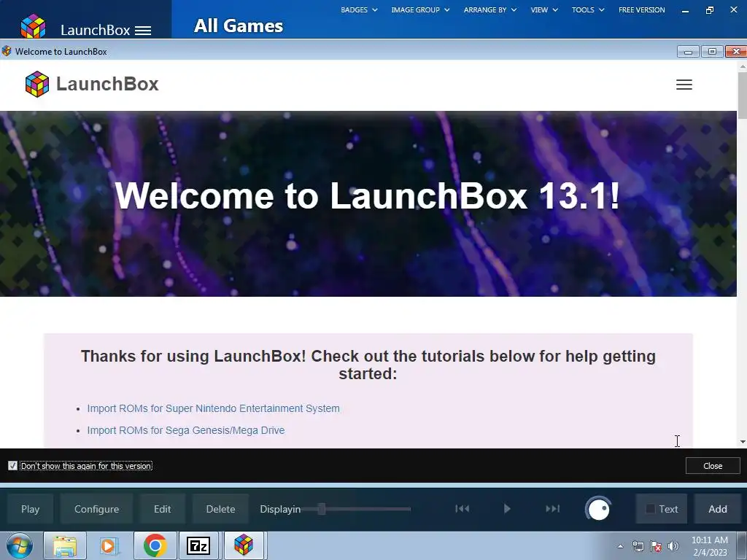
Task: Click the Add button
Action: point(718,509)
